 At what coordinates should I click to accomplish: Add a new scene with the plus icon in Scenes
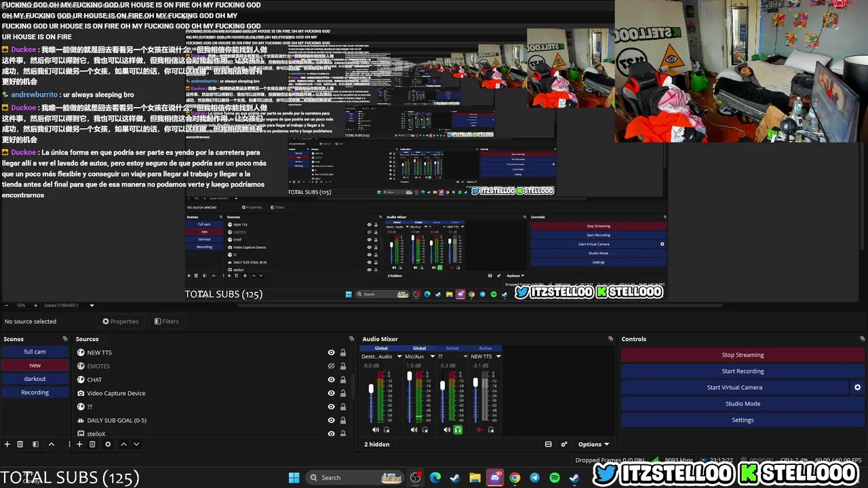coord(7,445)
